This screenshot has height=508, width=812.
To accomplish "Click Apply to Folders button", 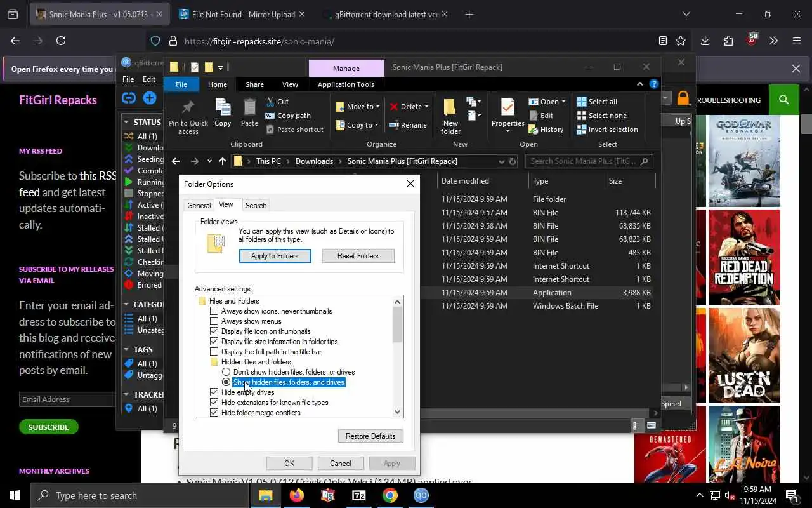I will point(275,256).
